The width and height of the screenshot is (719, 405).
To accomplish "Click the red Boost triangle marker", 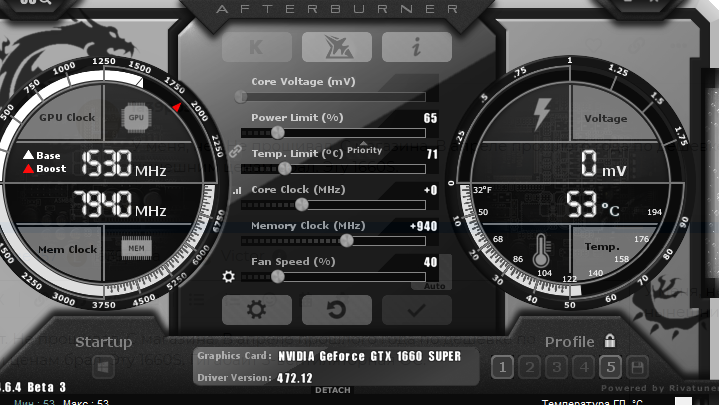I will pos(28,169).
